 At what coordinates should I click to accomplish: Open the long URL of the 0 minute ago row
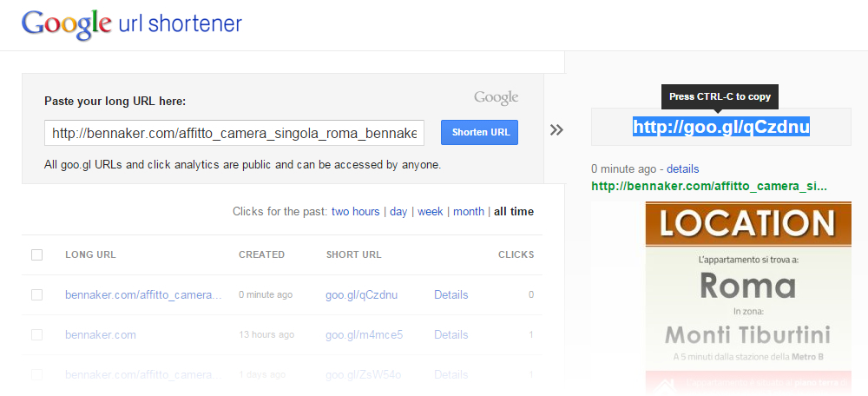(143, 294)
